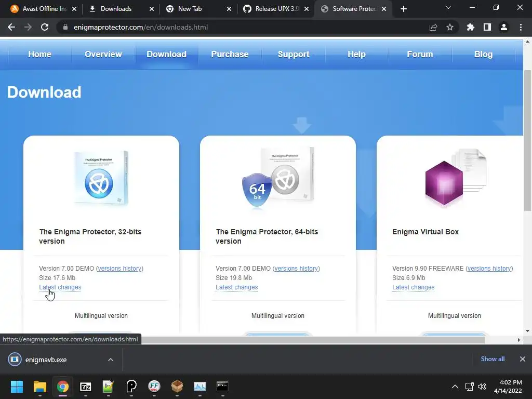The width and height of the screenshot is (532, 399).
Task: Open the Overview menu item
Action: click(103, 54)
